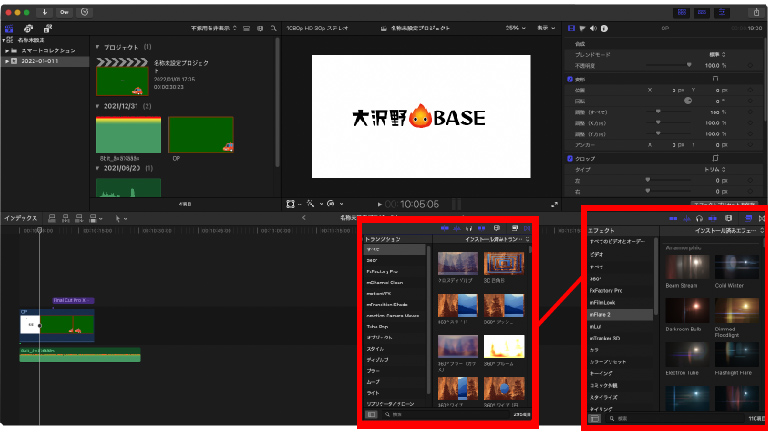Select the OP clip thumbnail in browser

(201, 135)
